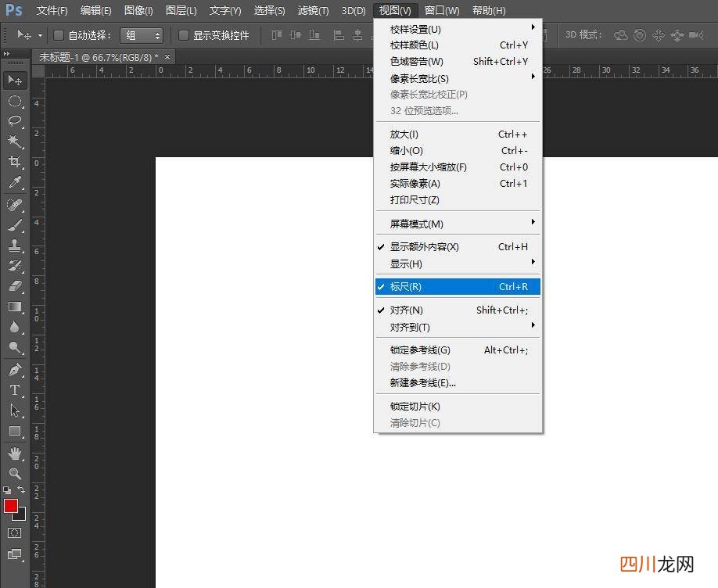Open the 图层(L) menu

point(181,10)
